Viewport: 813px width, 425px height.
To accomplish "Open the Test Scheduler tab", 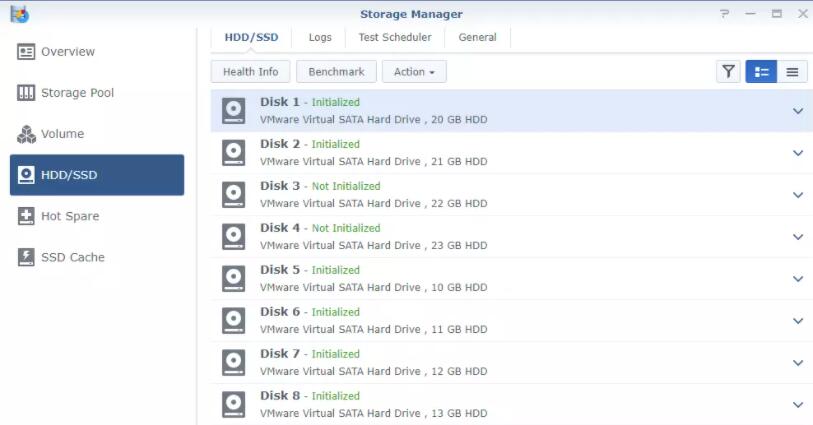I will (395, 37).
